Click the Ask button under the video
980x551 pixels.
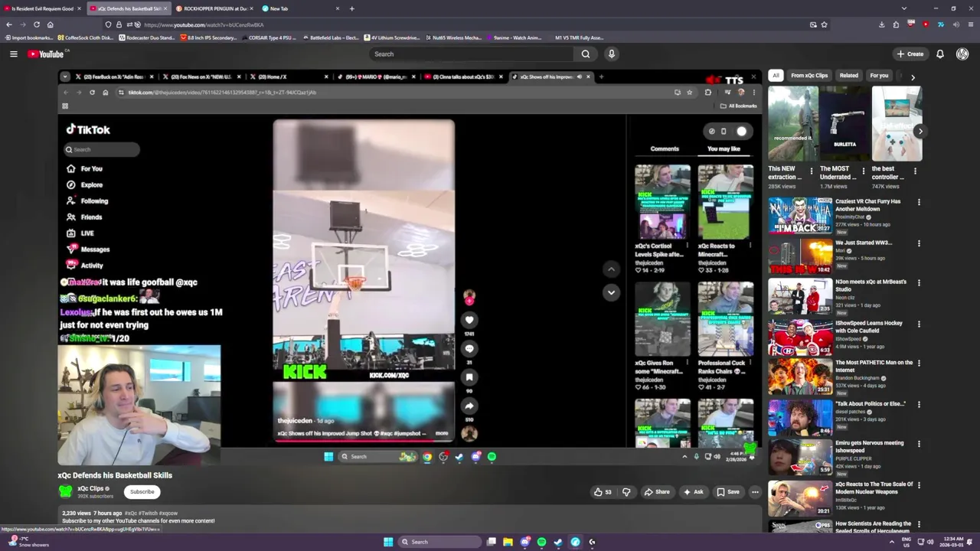pyautogui.click(x=693, y=492)
